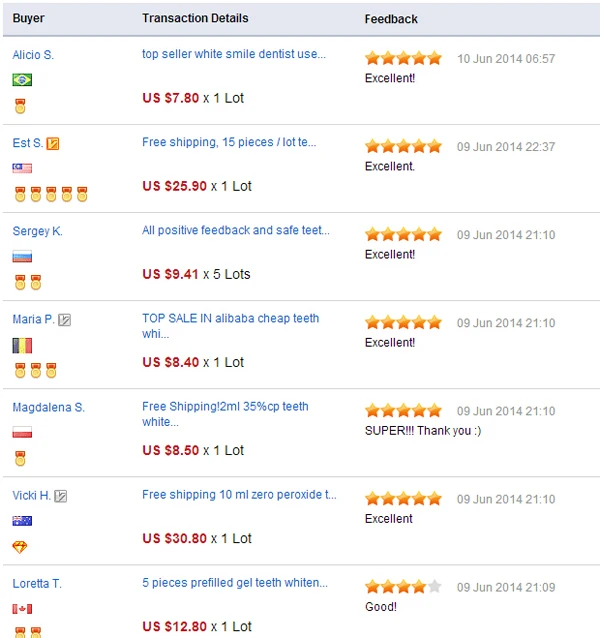This screenshot has height=638, width=600.
Task: Click Loretta T.'s four-star rating
Action: coord(403,587)
